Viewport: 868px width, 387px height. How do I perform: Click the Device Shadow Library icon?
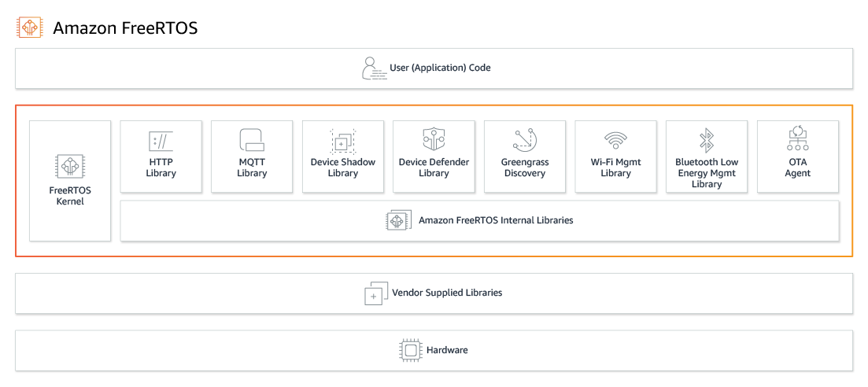(342, 141)
